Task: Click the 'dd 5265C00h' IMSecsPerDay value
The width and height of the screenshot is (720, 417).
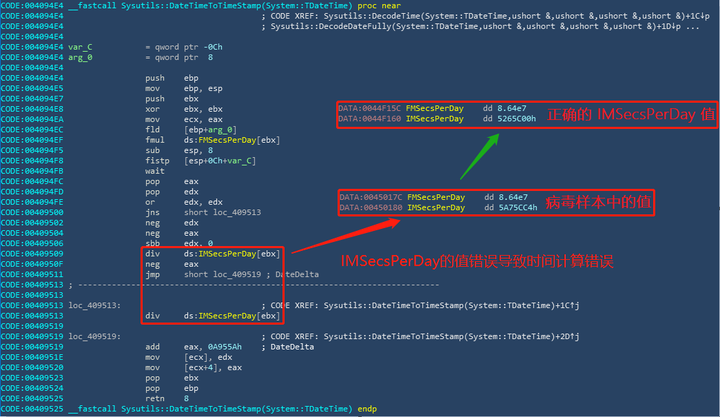Action: coord(509,118)
